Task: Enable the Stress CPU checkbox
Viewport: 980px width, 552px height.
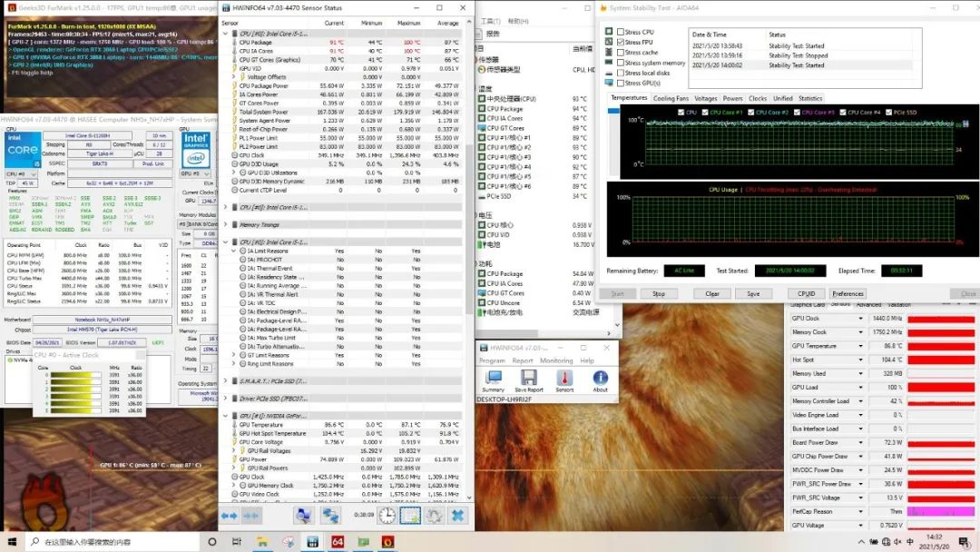Action: [620, 32]
